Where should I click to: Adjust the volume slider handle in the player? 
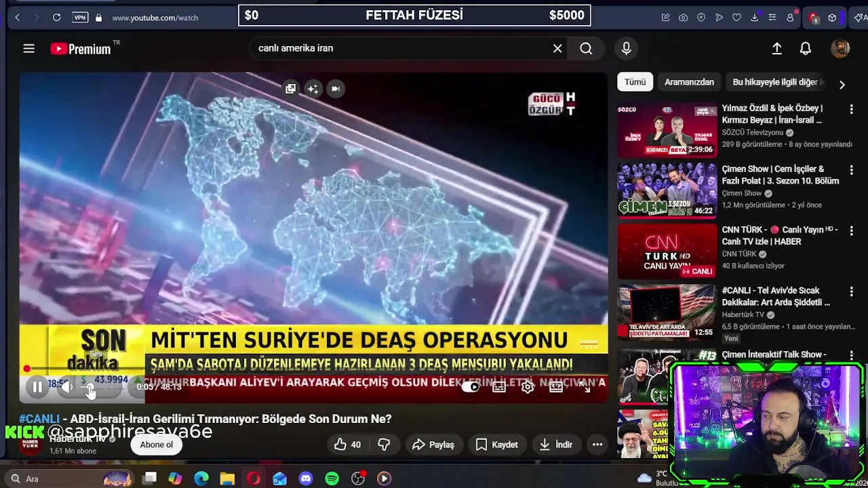90,387
